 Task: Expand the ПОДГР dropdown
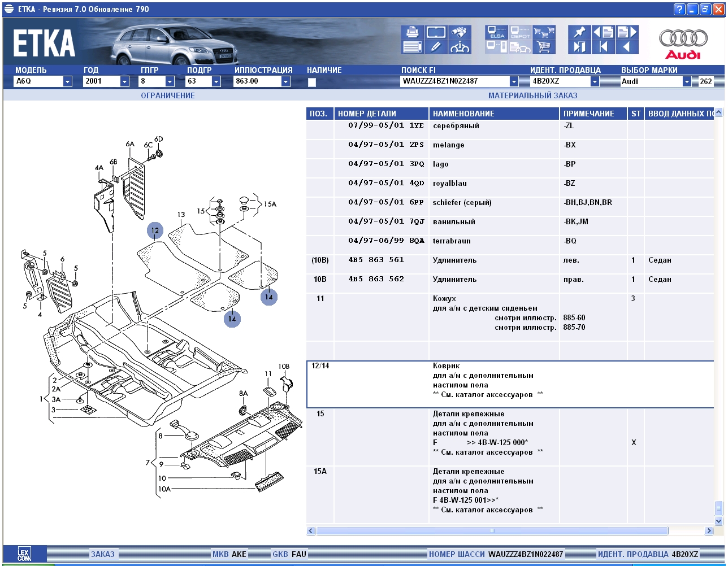tap(216, 82)
